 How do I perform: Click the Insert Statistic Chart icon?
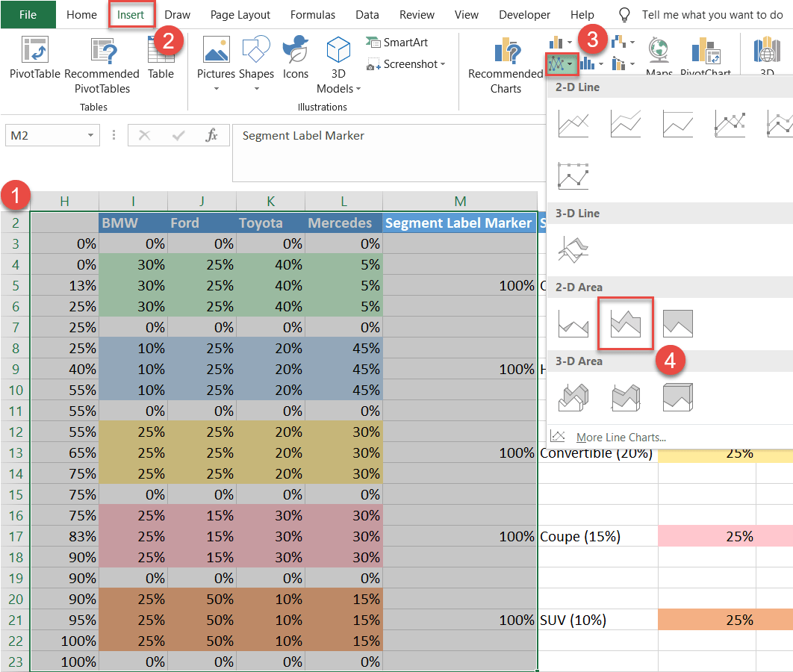click(587, 63)
